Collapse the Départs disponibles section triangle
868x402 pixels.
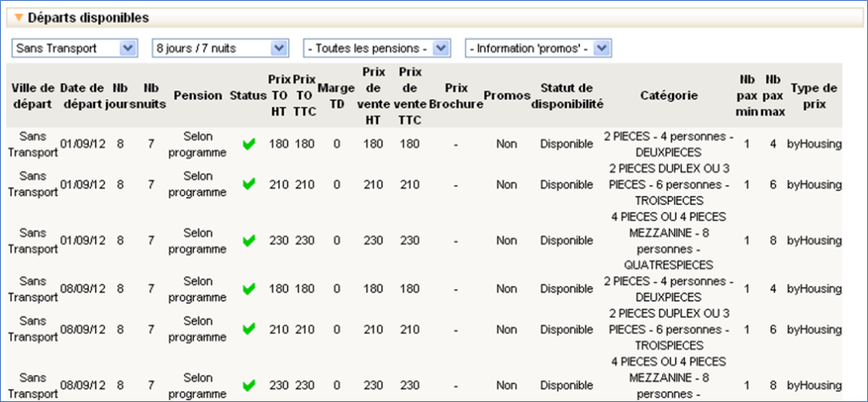click(19, 18)
